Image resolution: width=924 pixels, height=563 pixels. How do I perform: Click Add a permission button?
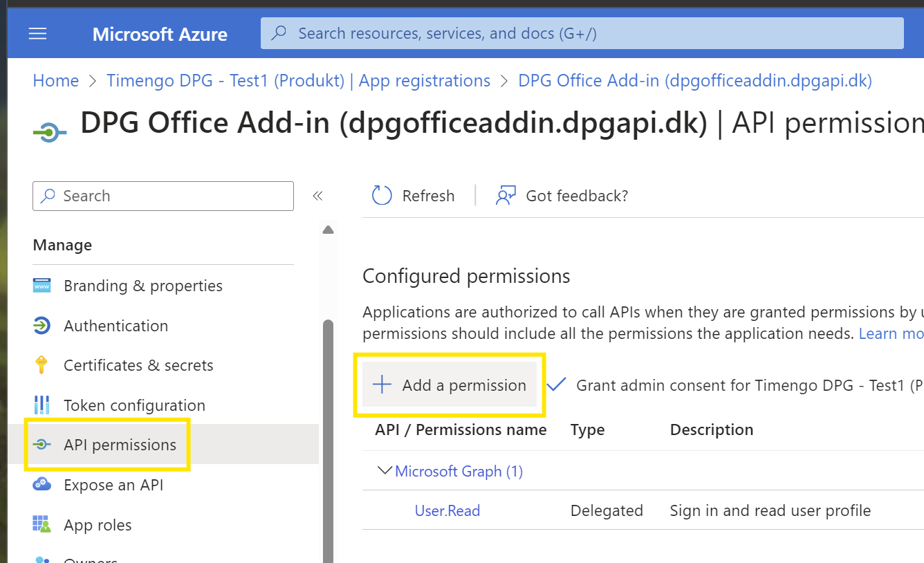[450, 385]
